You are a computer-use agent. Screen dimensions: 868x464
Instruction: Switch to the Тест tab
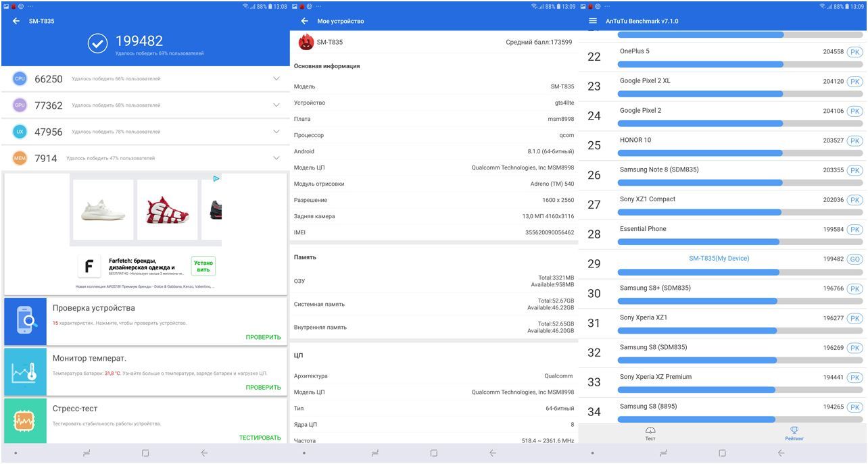point(650,433)
